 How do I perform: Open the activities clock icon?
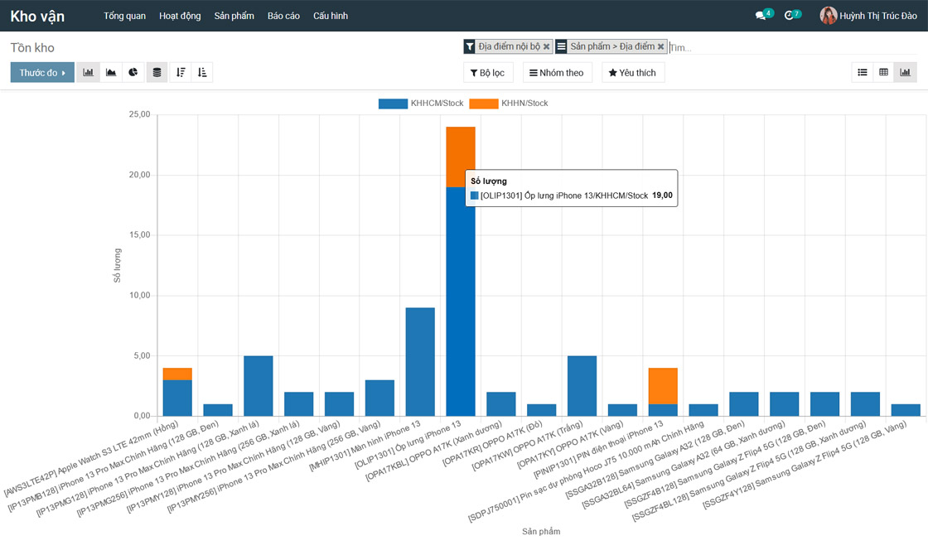pyautogui.click(x=789, y=16)
